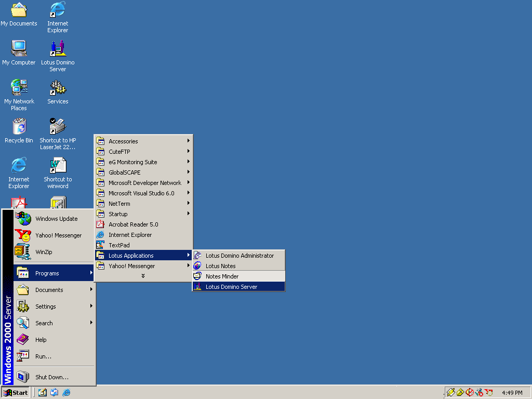The width and height of the screenshot is (532, 399).
Task: Select Shortcut to HP LaserJet icon
Action: [x=58, y=134]
